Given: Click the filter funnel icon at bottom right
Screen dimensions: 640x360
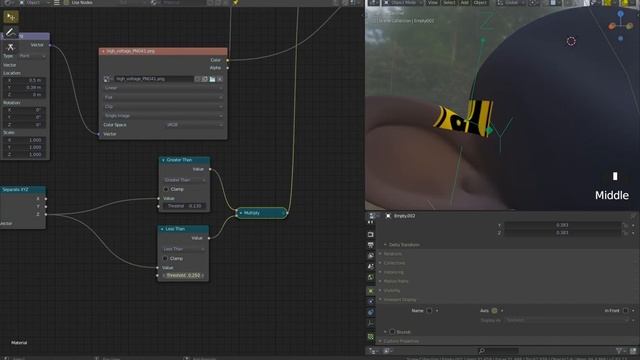Looking at the screenshot, I should 619,351.
